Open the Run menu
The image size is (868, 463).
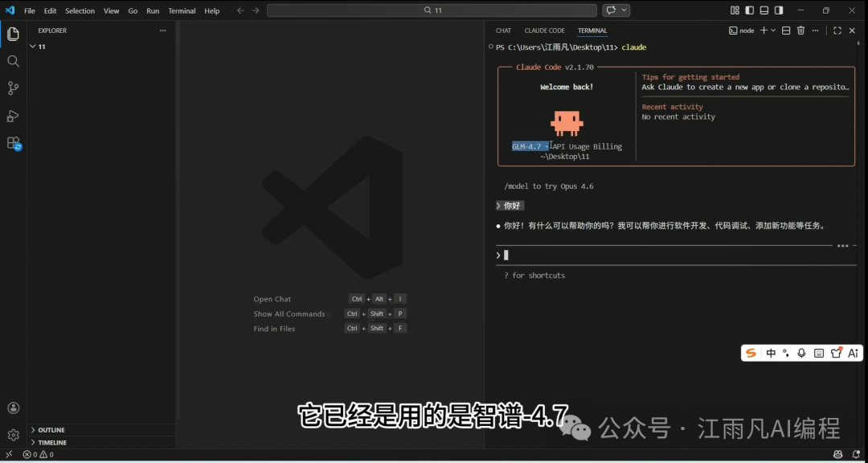click(x=153, y=10)
